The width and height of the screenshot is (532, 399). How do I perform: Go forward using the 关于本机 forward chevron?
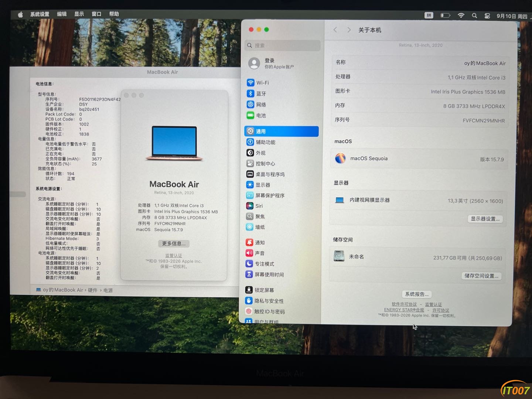pyautogui.click(x=349, y=30)
